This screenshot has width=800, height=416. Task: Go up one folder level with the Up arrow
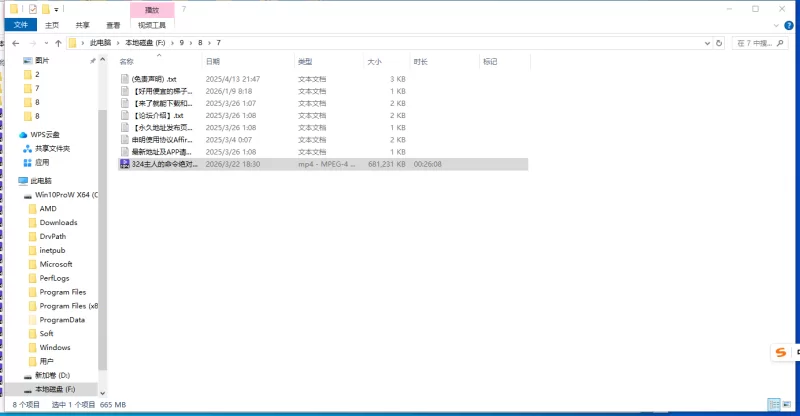point(58,43)
